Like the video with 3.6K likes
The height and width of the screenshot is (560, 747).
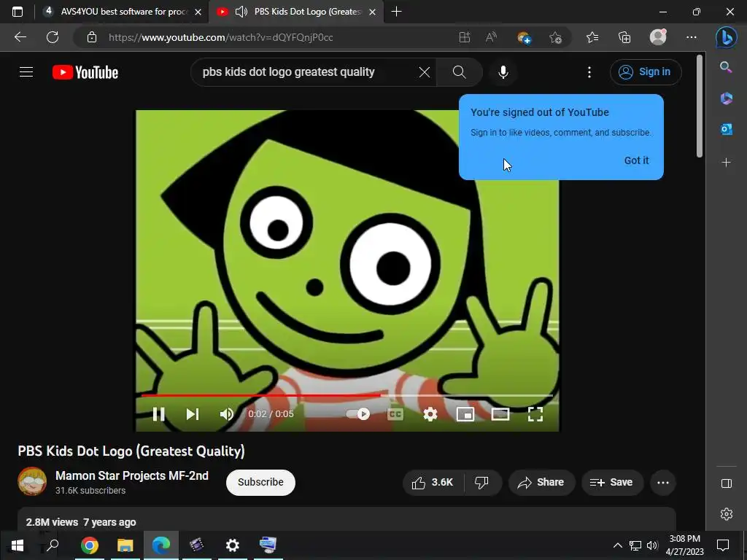pyautogui.click(x=433, y=483)
